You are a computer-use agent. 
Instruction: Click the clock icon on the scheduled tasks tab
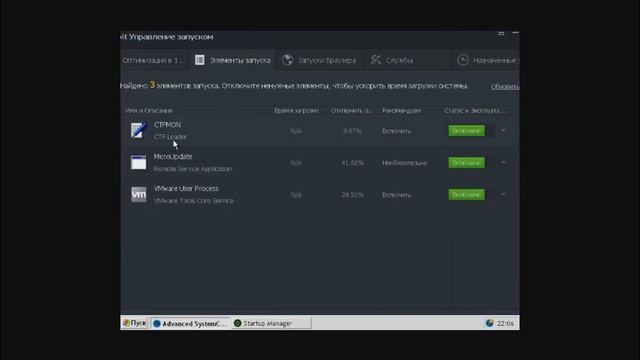pos(462,60)
